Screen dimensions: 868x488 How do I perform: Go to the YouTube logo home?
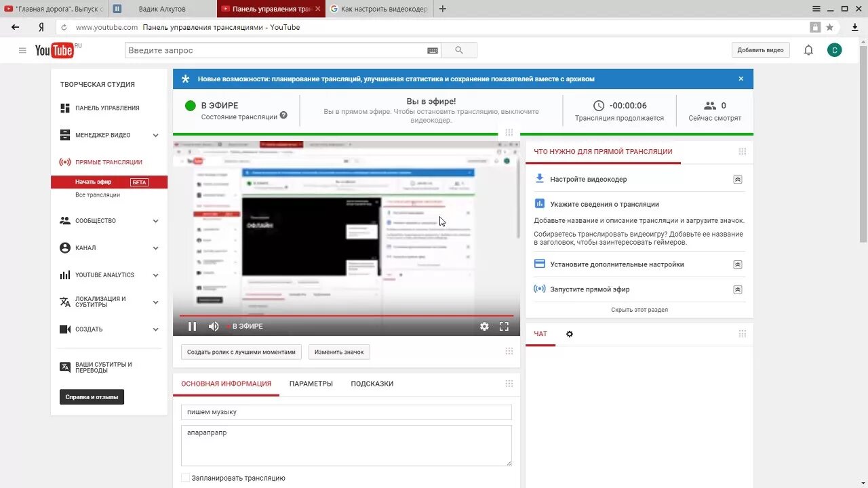pyautogui.click(x=56, y=50)
